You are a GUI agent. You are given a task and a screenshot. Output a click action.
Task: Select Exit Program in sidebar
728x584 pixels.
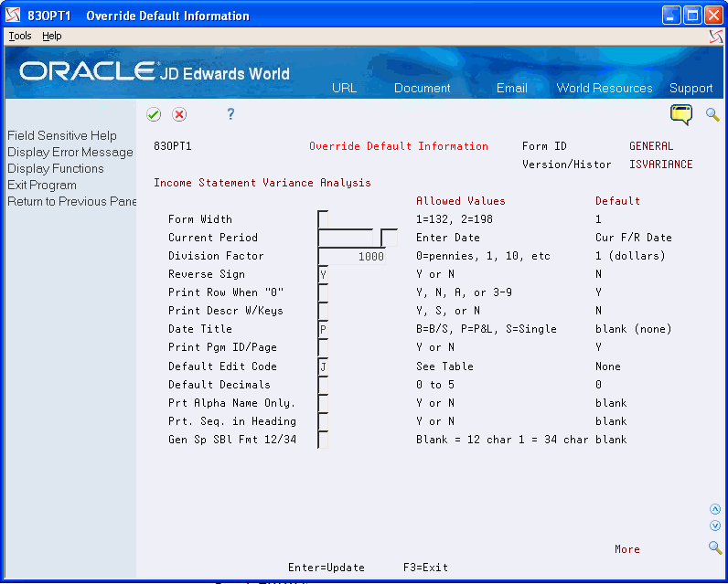pyautogui.click(x=42, y=186)
